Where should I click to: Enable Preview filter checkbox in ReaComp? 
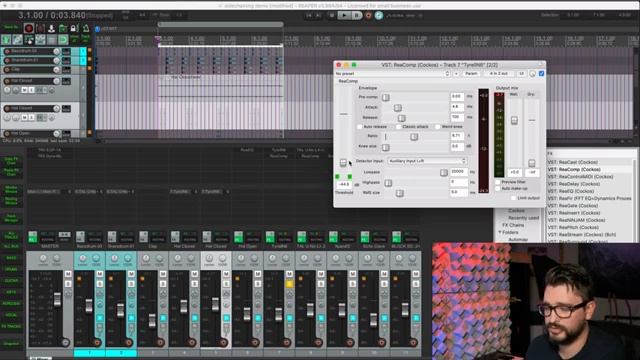point(498,182)
